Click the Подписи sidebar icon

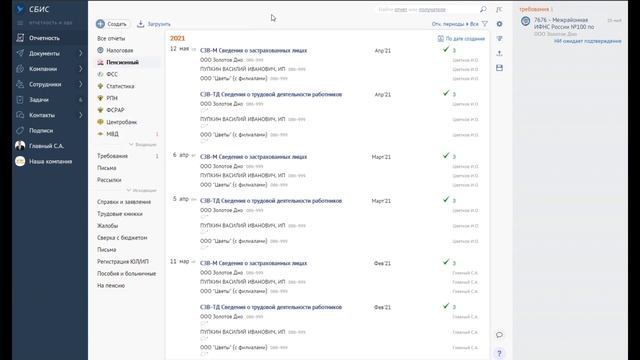coord(20,131)
